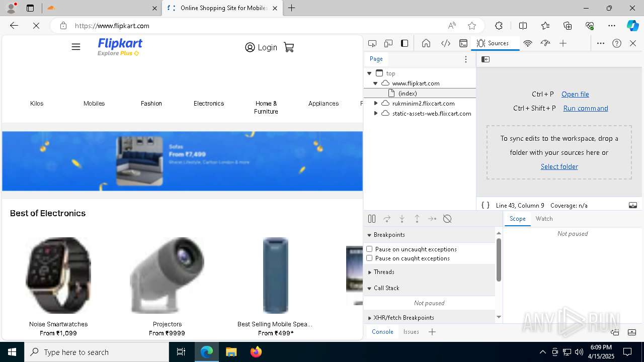Click the Run command link
This screenshot has width=644, height=362.
click(586, 108)
